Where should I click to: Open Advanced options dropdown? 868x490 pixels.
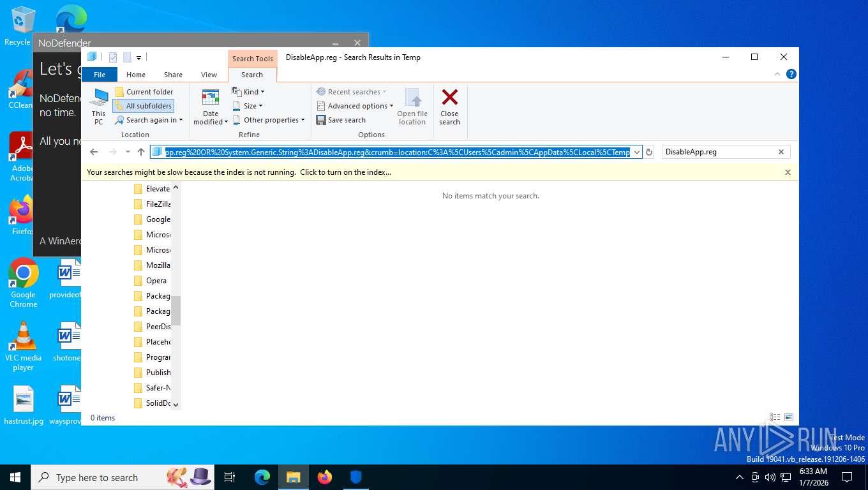click(x=355, y=106)
